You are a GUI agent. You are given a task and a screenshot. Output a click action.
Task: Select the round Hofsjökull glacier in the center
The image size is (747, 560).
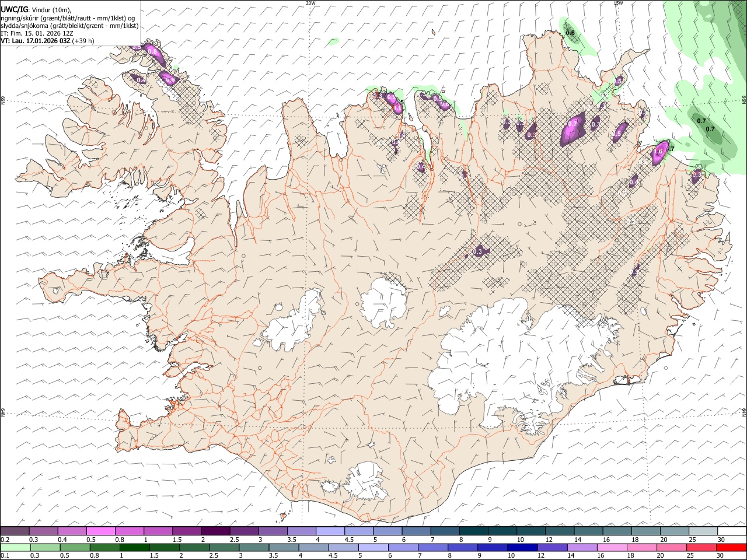tap(384, 302)
